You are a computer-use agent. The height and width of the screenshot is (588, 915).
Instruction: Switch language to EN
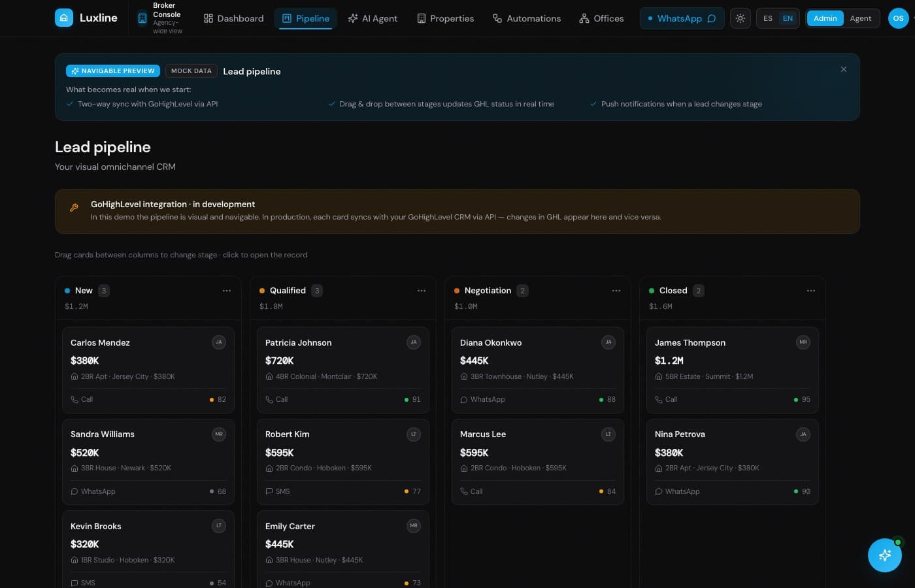(788, 18)
